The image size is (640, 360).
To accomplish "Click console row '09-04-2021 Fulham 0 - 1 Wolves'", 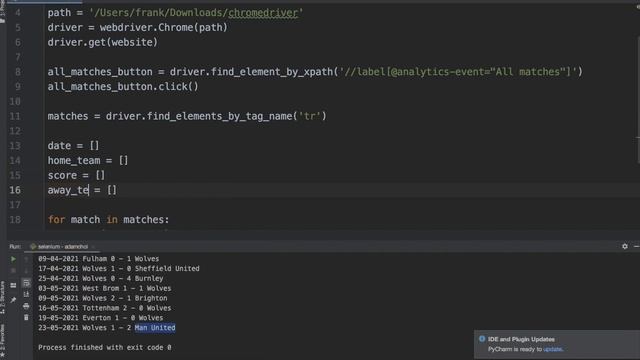I will (99, 259).
